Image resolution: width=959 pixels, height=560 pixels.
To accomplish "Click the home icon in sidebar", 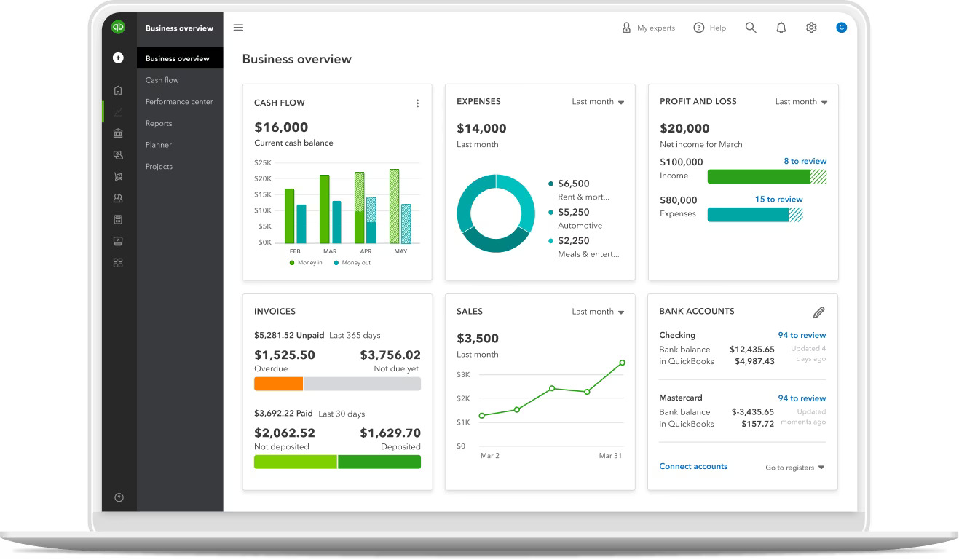I will (x=118, y=90).
